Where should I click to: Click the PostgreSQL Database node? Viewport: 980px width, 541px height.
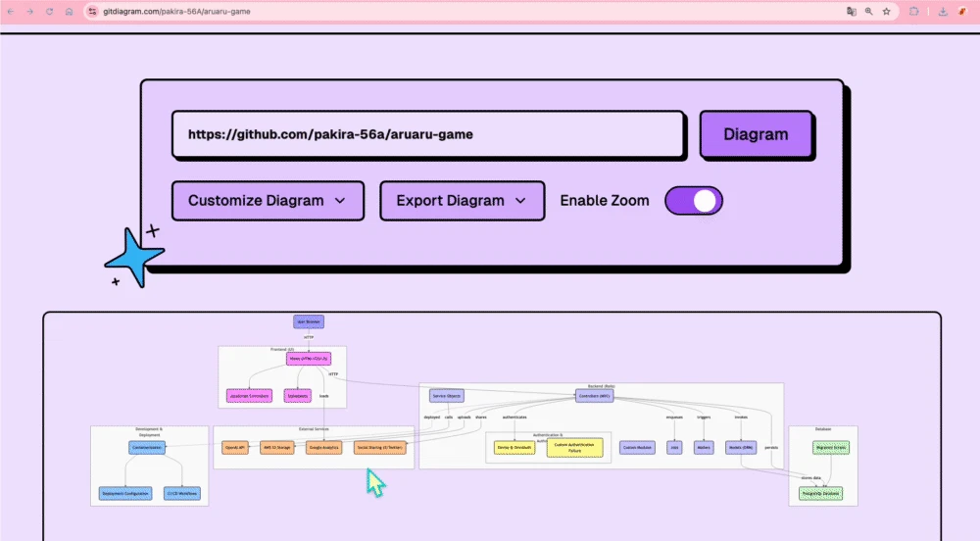tap(821, 494)
